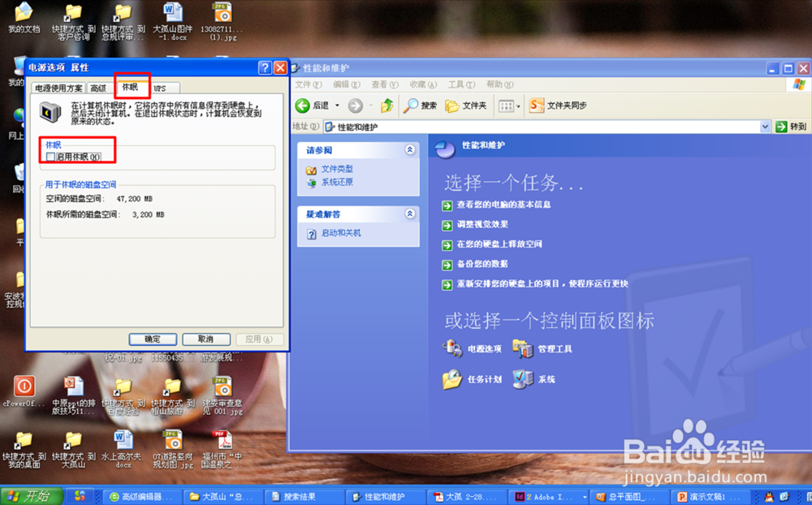Cancel the power options dialog with 取消
The width and height of the screenshot is (812, 505).
(x=206, y=339)
